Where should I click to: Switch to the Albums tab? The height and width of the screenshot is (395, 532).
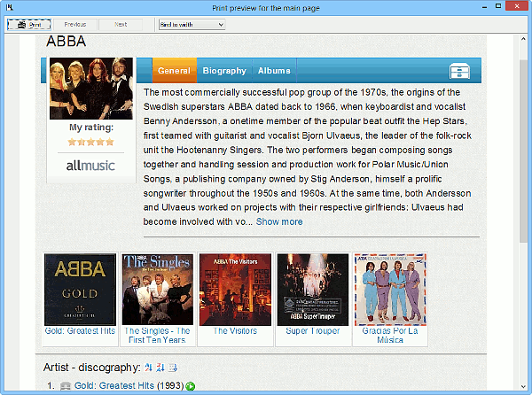(x=274, y=71)
